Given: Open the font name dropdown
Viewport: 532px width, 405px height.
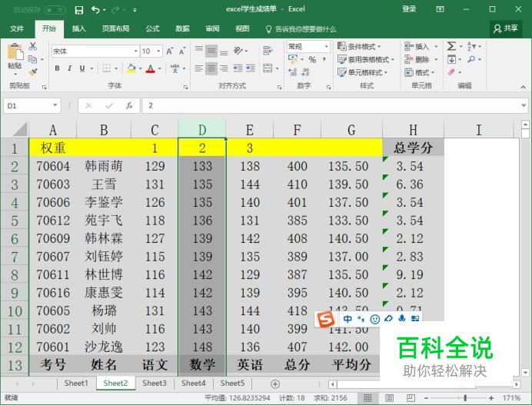Looking at the screenshot, I should pos(136,51).
